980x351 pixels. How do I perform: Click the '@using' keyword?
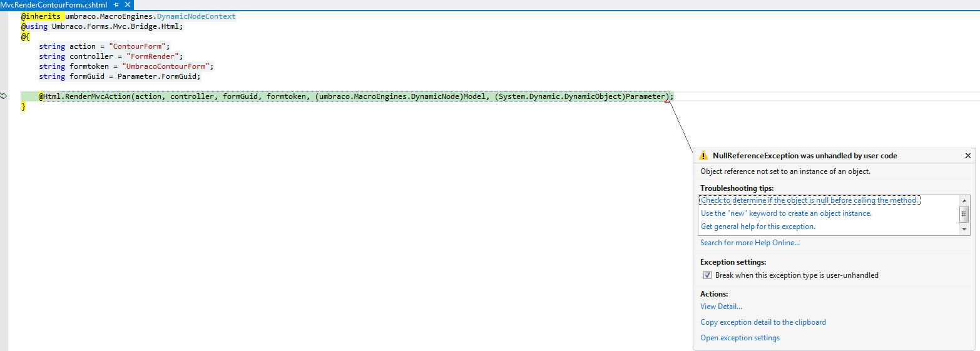tap(35, 26)
